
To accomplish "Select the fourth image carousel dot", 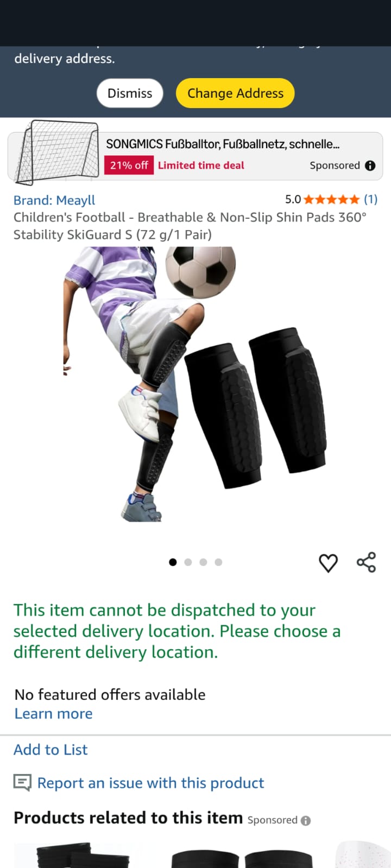I will tap(218, 562).
